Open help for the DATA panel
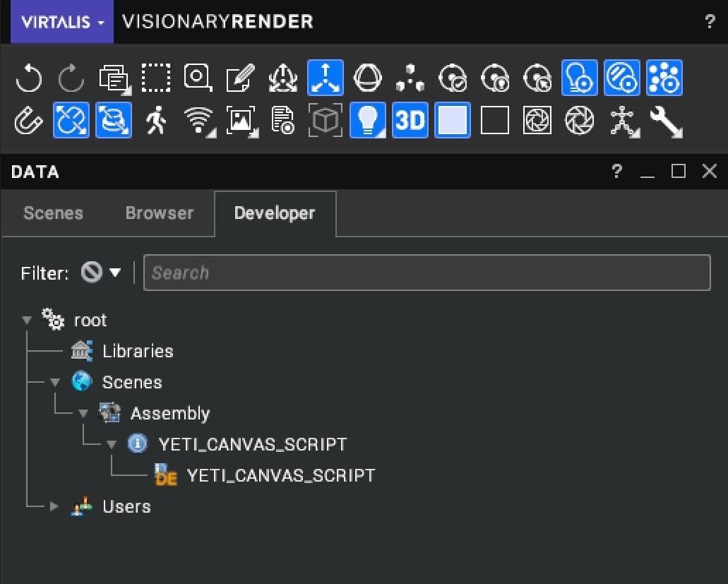The image size is (728, 584). (x=616, y=172)
